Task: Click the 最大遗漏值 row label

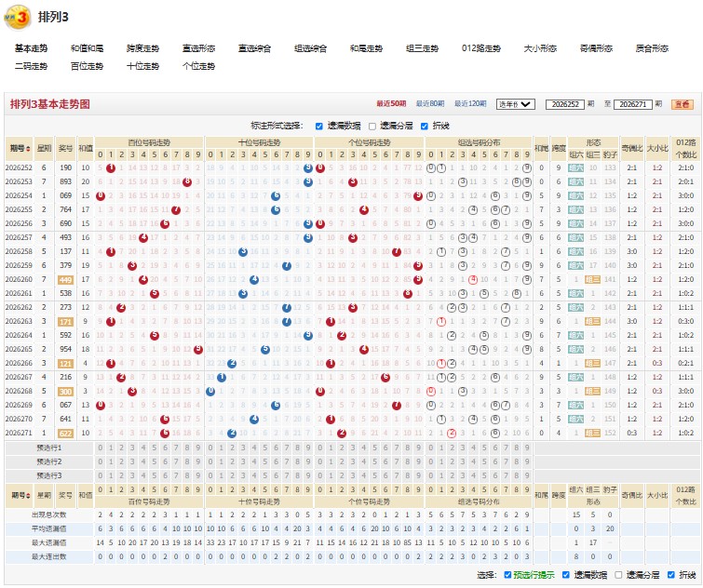Action: tap(48, 542)
